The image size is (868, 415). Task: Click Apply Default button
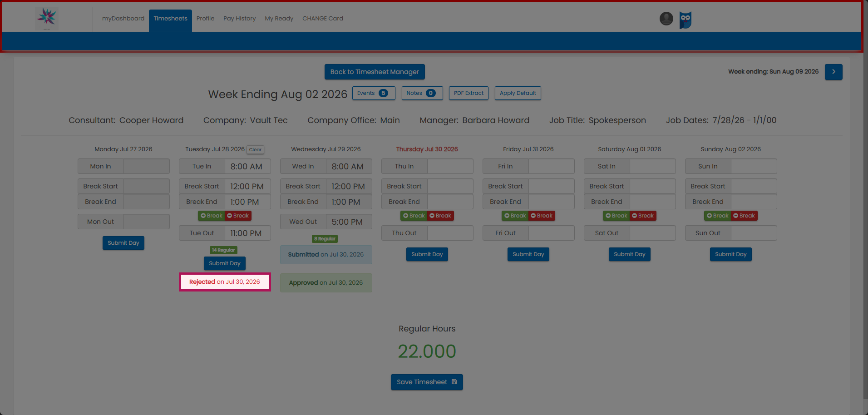tap(518, 93)
